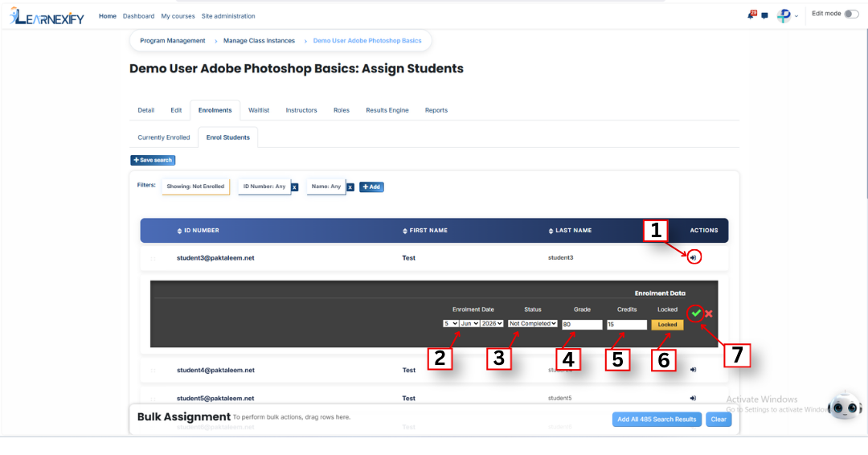Click the Save search button

pos(153,160)
